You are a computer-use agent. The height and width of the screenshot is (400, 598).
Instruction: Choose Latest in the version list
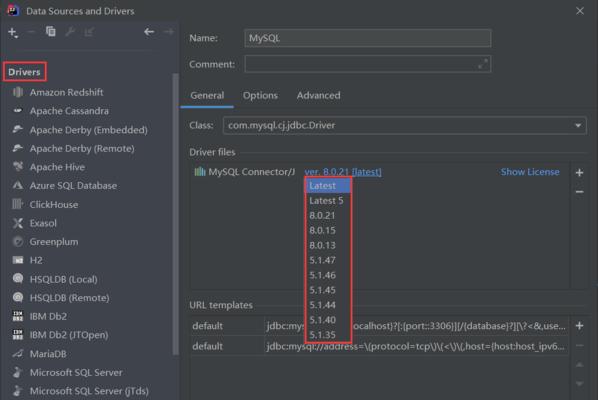[x=328, y=186]
